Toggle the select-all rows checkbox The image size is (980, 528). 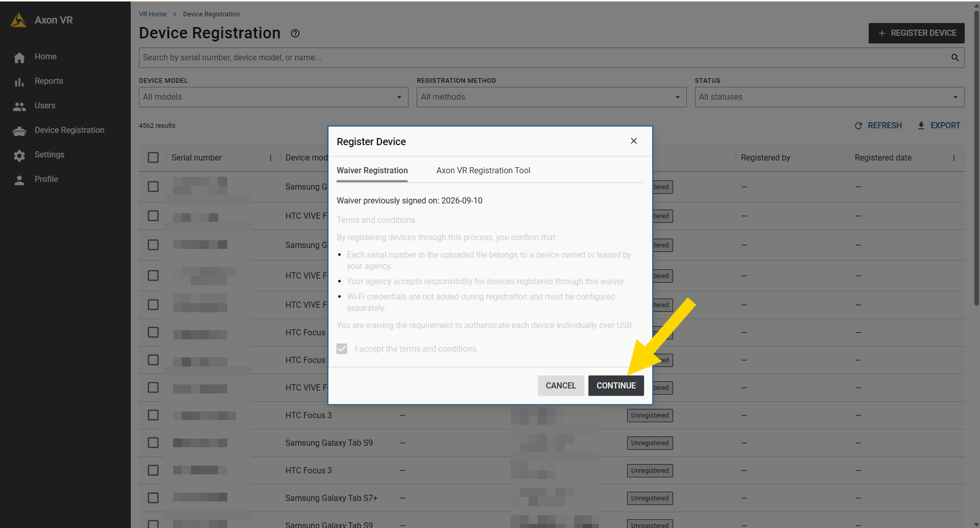[153, 157]
